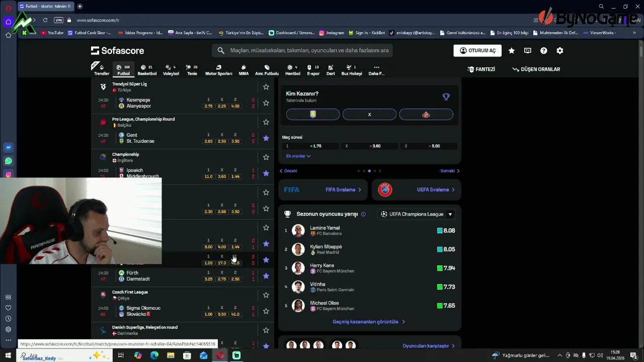This screenshot has height=362, width=644.
Task: Favorite the Championship league star
Action: tap(266, 157)
